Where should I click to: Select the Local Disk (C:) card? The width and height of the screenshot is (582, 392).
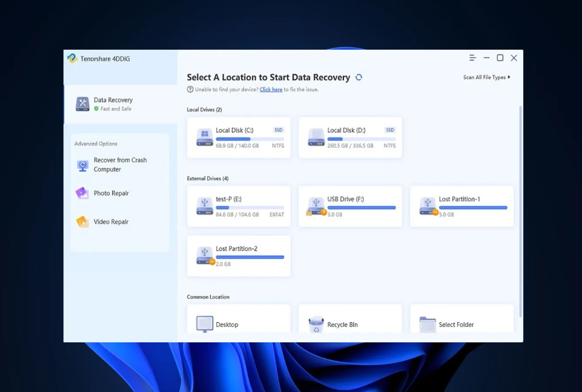[x=239, y=137]
